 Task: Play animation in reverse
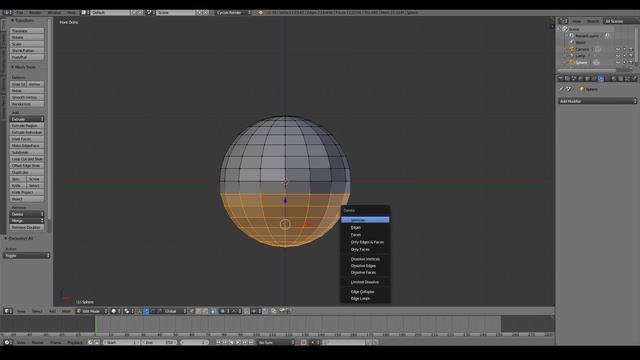(x=231, y=342)
